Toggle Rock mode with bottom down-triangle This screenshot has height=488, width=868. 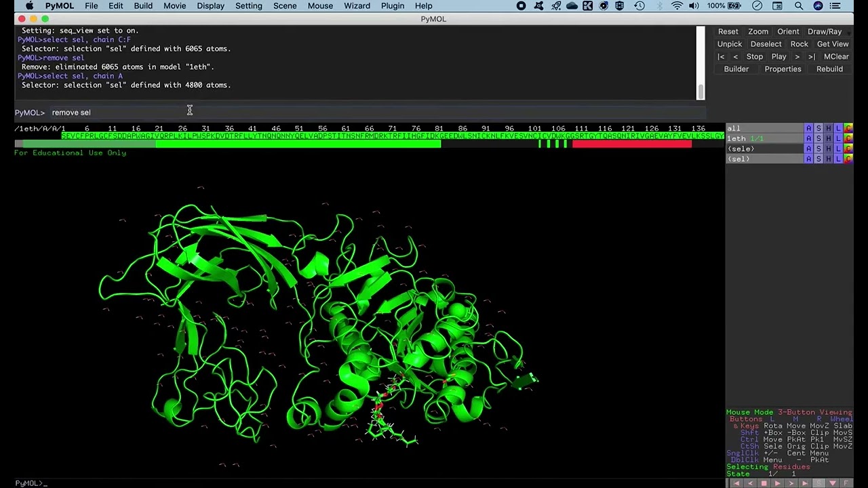(x=832, y=483)
